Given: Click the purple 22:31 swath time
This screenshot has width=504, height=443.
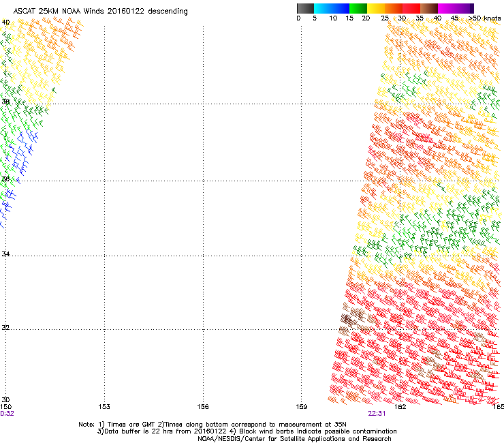Looking at the screenshot, I should pyautogui.click(x=377, y=414).
